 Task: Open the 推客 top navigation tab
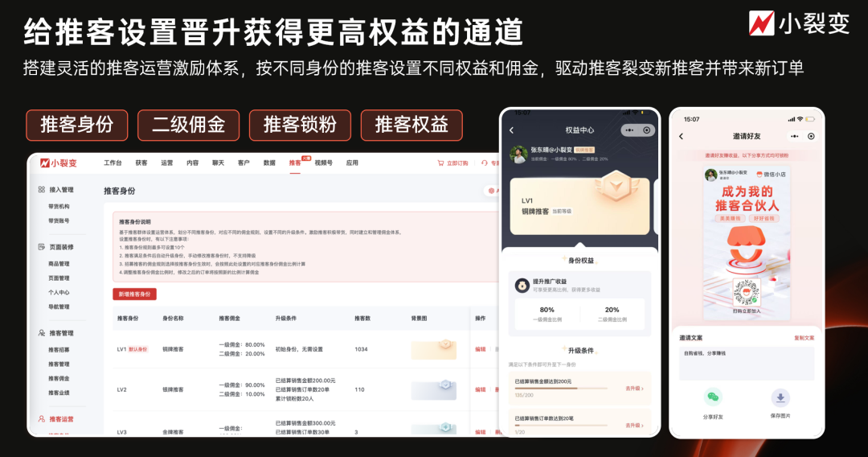coord(294,163)
